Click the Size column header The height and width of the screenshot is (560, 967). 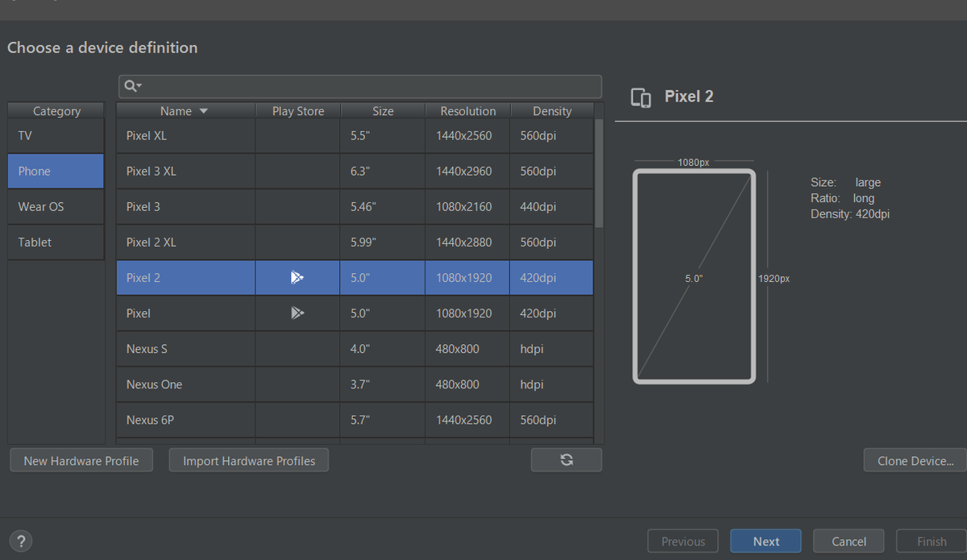(x=383, y=111)
